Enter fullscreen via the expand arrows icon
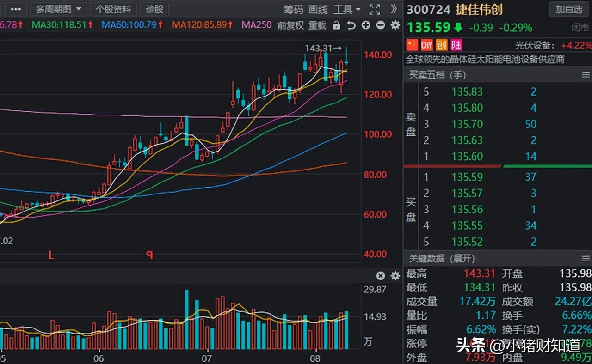 click(374, 9)
